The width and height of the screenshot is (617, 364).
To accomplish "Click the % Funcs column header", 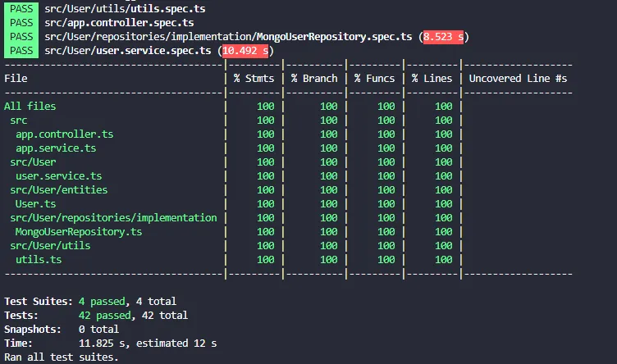I will pos(374,78).
